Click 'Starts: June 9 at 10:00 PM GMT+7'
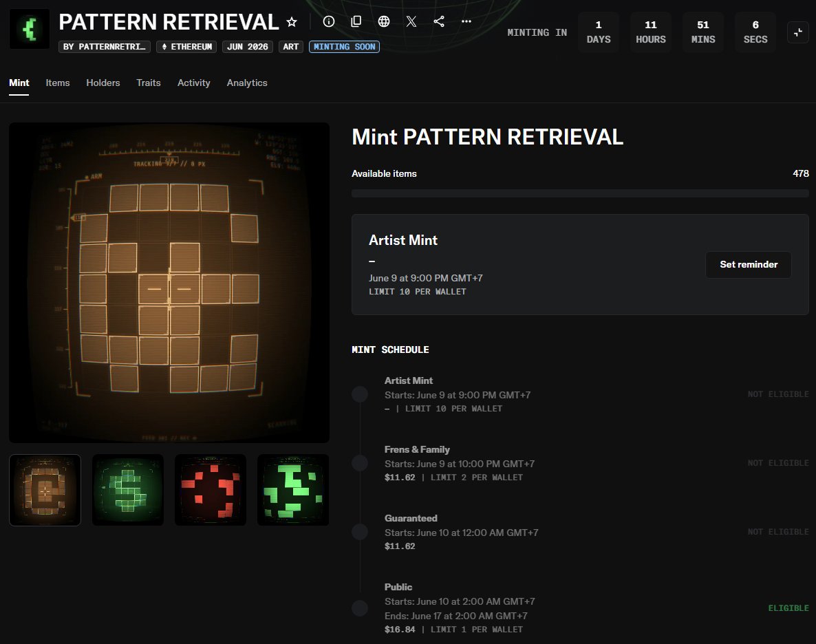This screenshot has width=816, height=644. 460,464
